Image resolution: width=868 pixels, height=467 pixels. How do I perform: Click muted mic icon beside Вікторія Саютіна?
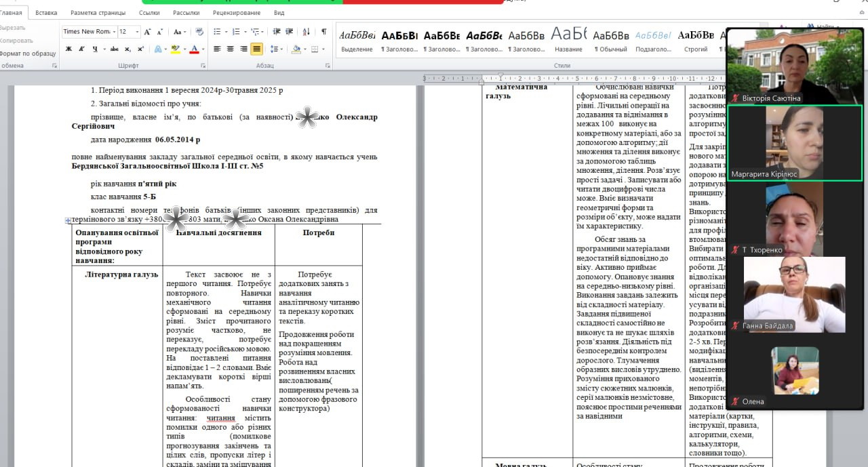734,98
